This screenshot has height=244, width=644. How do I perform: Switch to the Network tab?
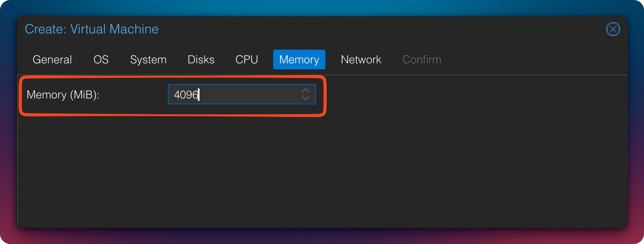click(x=361, y=60)
